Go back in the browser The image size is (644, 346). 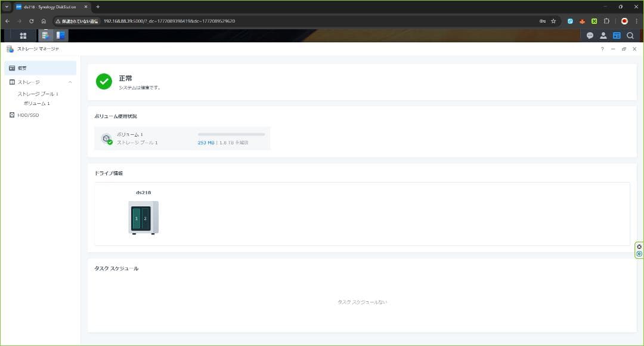7,21
